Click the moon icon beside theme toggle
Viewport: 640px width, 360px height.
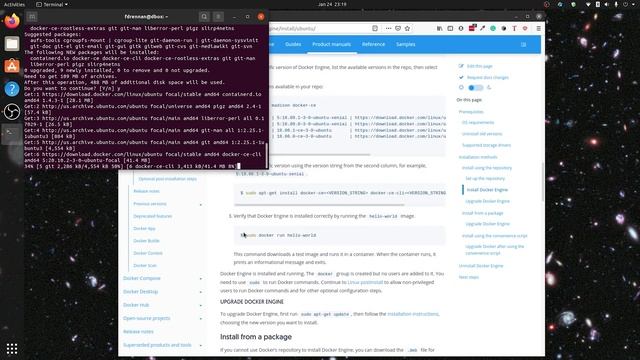489,87
